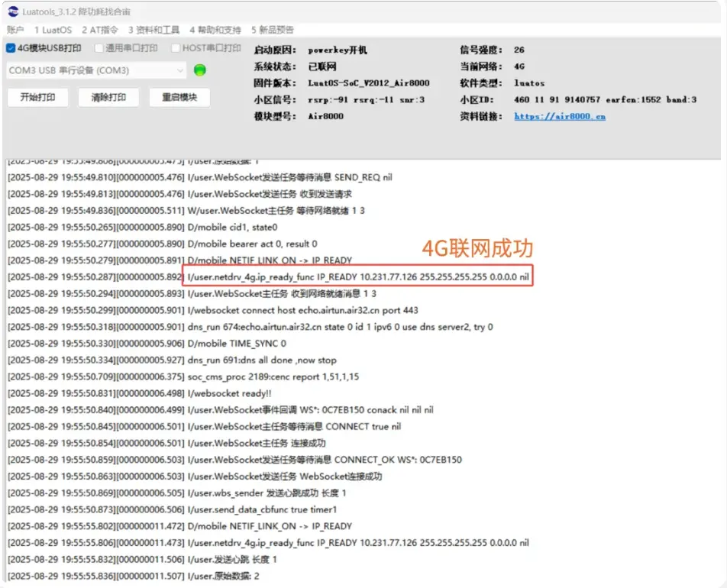Select log line dns_run 691:dns all done
The height and width of the screenshot is (588, 727).
(172, 360)
